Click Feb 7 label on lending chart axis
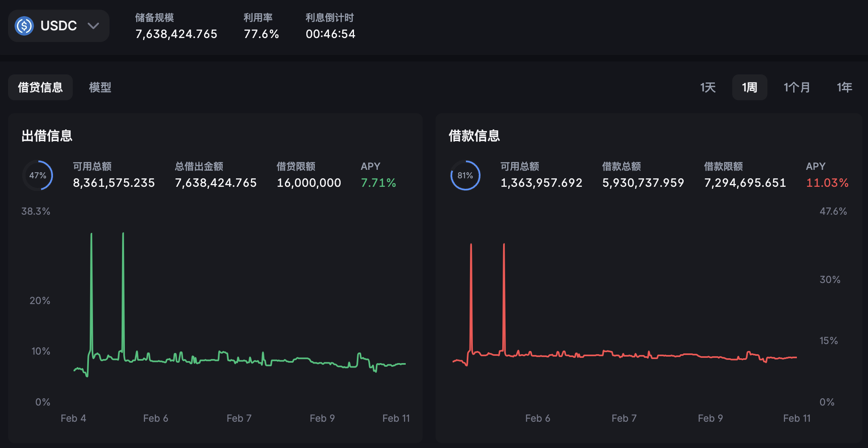The image size is (868, 448). click(x=239, y=418)
